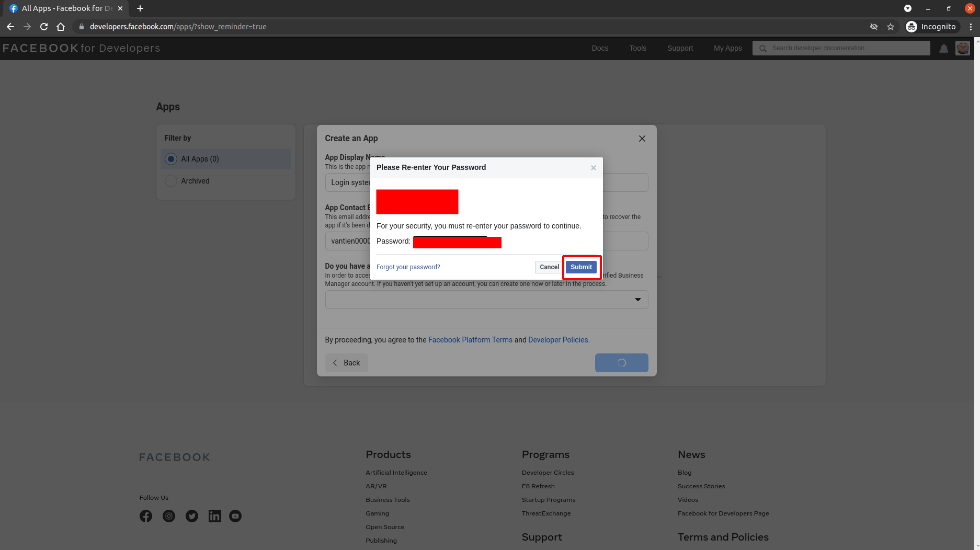Screen dimensions: 980x550
Task: Reload the page in browser
Action: (x=44, y=27)
